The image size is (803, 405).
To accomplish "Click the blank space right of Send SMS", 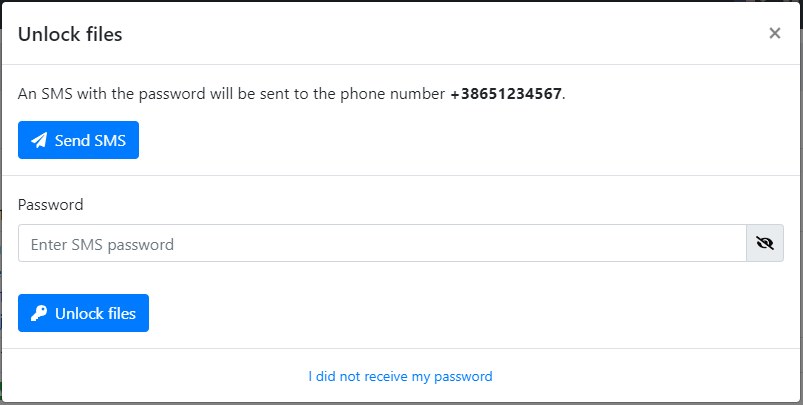I will coord(450,141).
